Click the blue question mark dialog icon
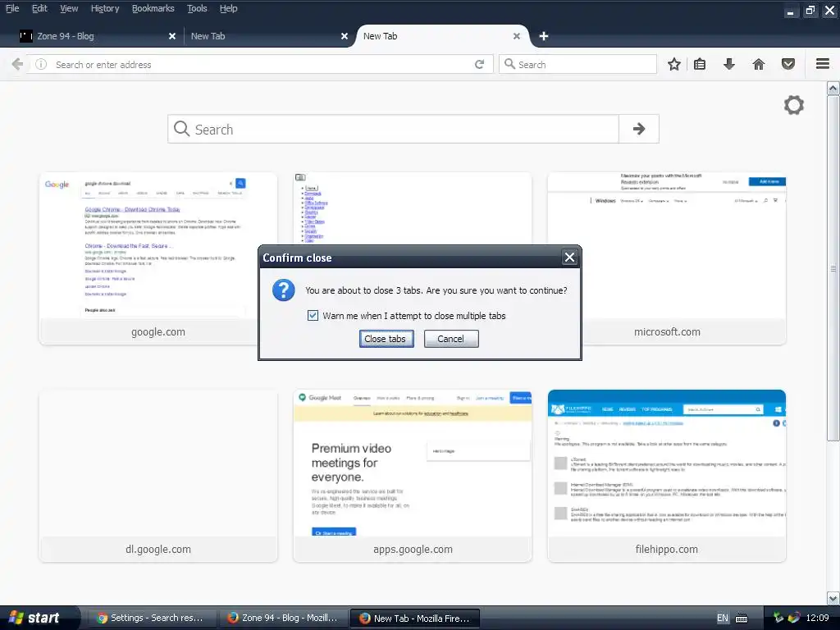Image resolution: width=840 pixels, height=630 pixels. [283, 290]
